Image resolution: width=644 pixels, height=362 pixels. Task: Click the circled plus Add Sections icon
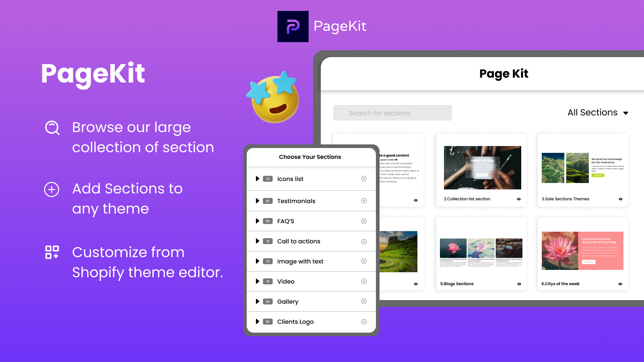pos(52,189)
